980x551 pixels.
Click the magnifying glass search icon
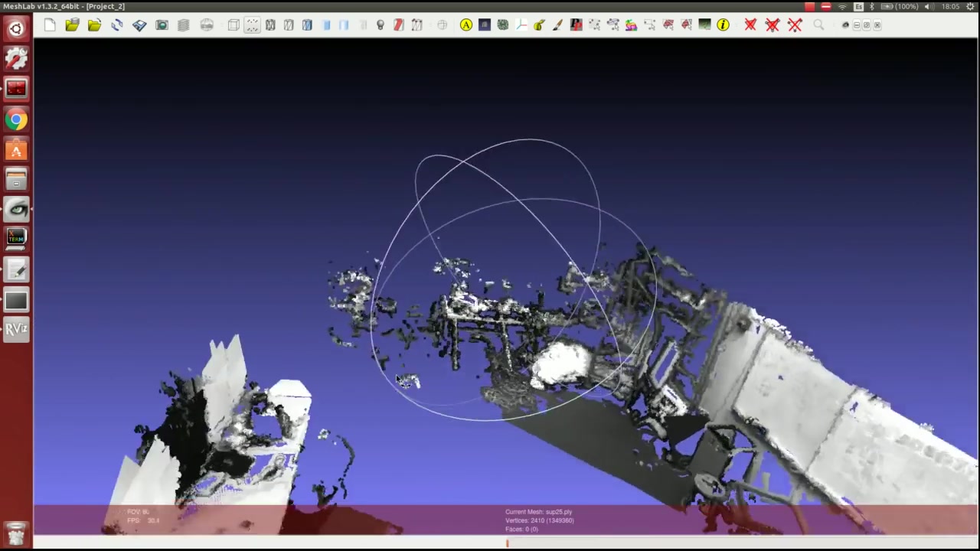point(818,25)
